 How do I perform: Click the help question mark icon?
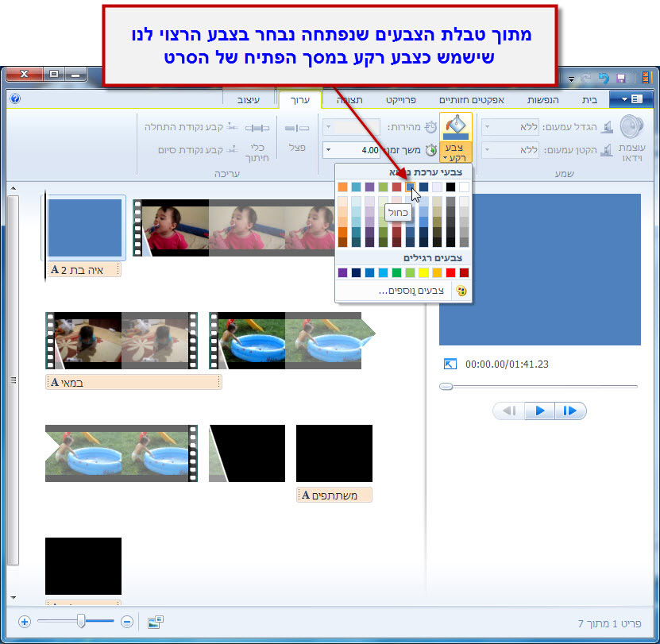pyautogui.click(x=15, y=98)
